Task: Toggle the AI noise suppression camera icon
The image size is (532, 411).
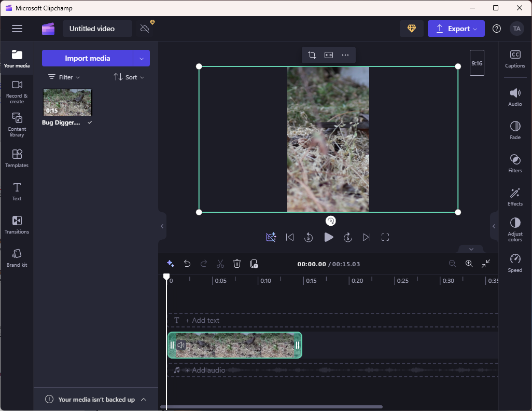Action: pos(271,237)
